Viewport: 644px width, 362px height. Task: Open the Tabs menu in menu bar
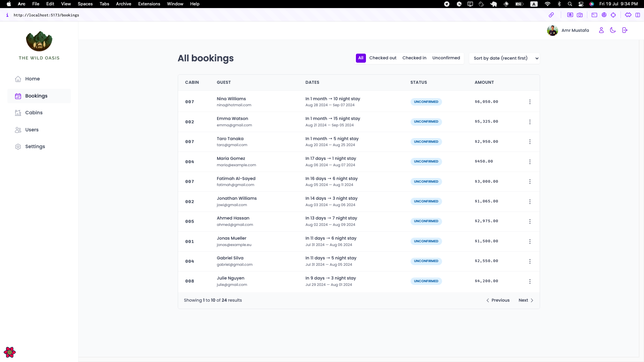pos(104,4)
